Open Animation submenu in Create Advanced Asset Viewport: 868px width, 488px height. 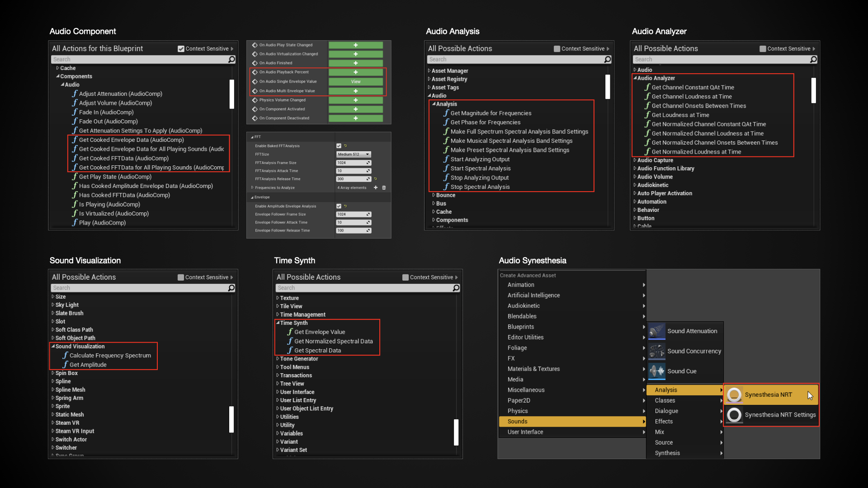click(x=572, y=285)
